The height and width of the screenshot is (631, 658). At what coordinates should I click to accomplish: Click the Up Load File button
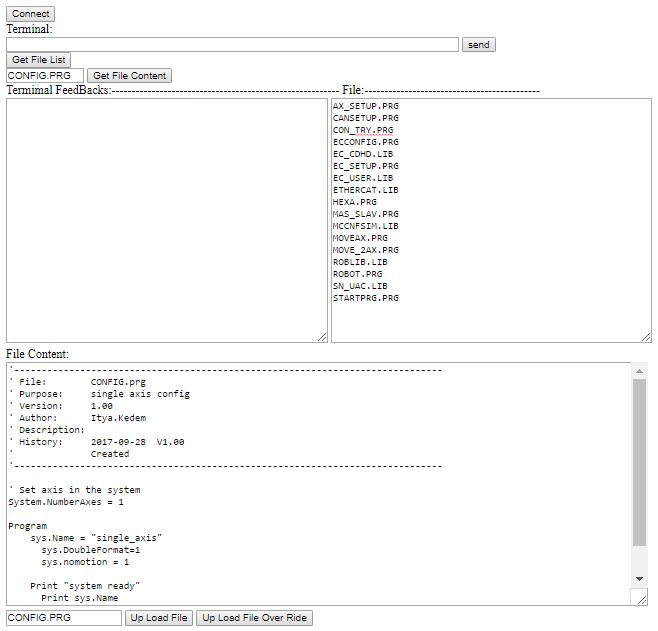click(x=159, y=618)
